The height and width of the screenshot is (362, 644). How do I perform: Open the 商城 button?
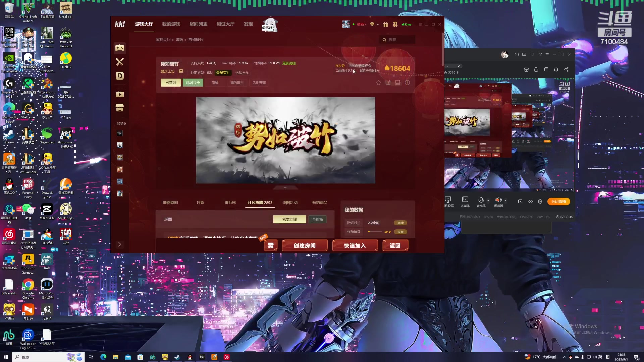[215, 83]
